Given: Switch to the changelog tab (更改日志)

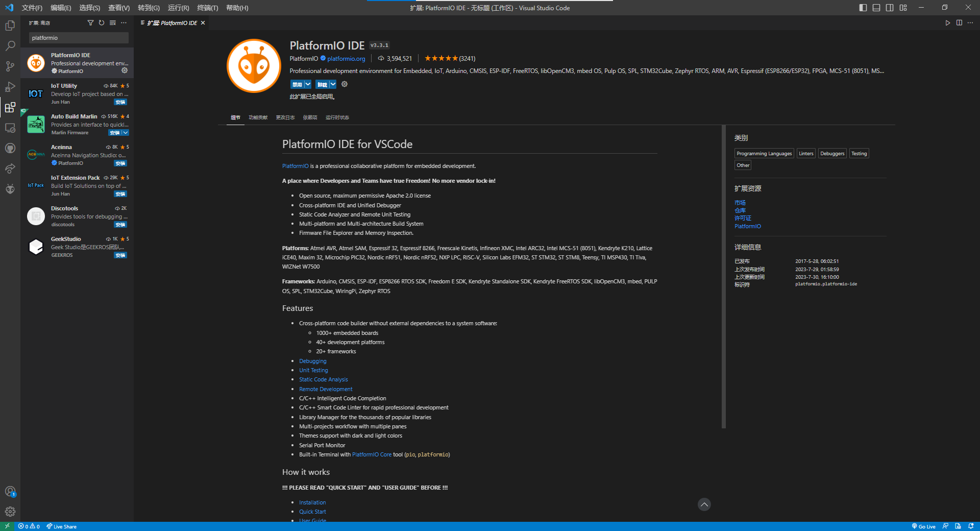Looking at the screenshot, I should point(285,117).
